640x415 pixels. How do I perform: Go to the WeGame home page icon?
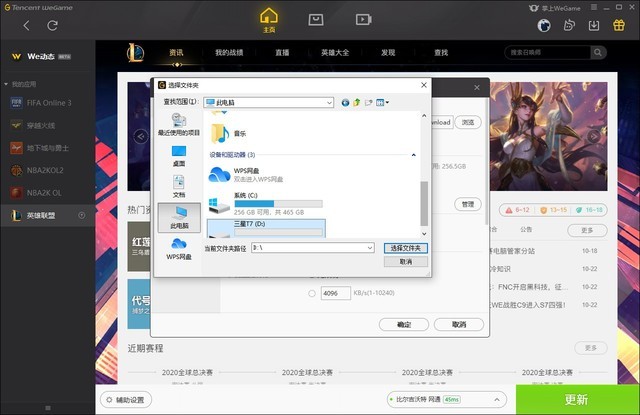click(269, 20)
